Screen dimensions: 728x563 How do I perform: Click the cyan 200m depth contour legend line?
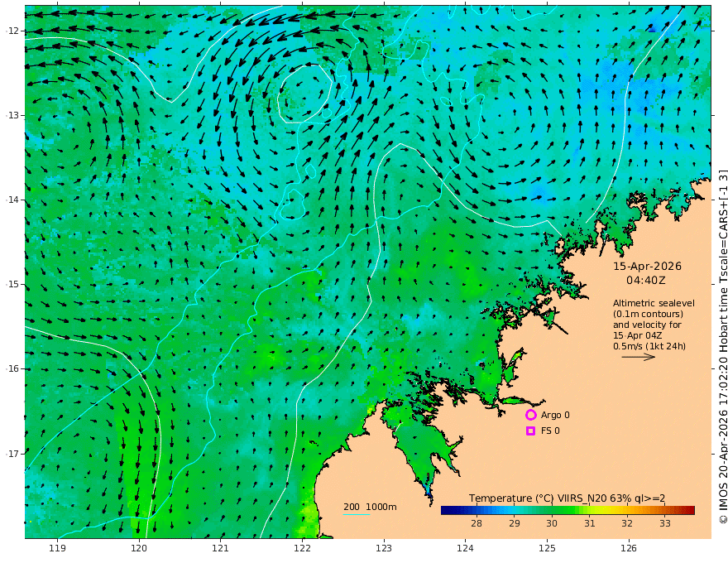(x=357, y=514)
